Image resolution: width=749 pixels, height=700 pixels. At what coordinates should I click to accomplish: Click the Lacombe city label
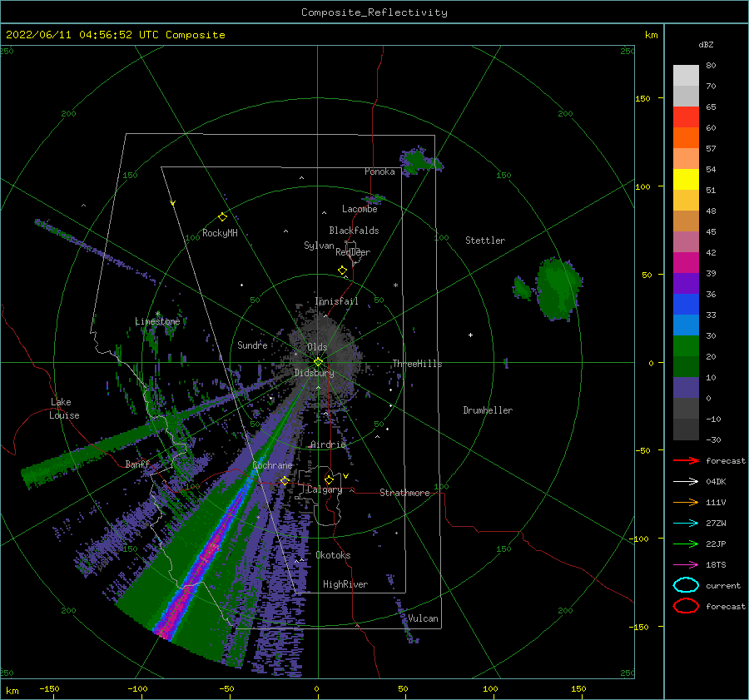(360, 209)
